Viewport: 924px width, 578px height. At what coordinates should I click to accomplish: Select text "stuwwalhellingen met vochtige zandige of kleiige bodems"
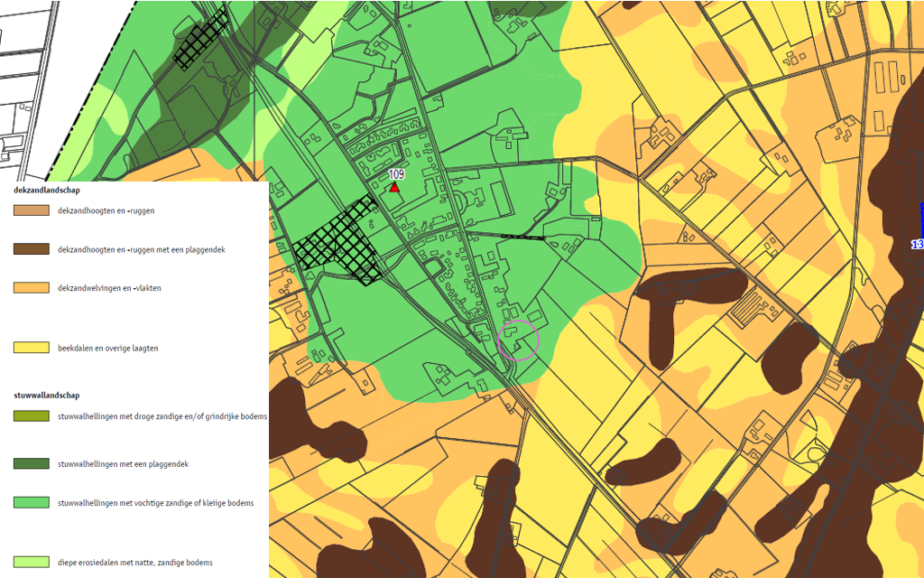coord(156,503)
